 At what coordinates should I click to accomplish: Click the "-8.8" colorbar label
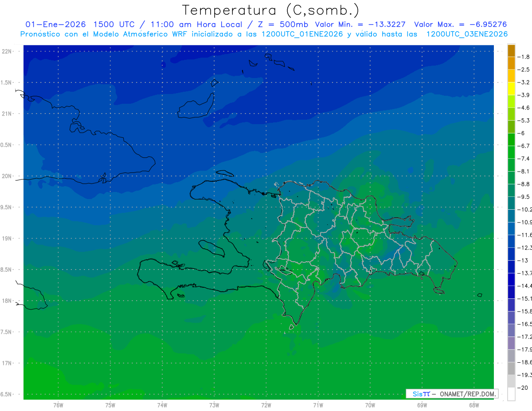tap(524, 184)
